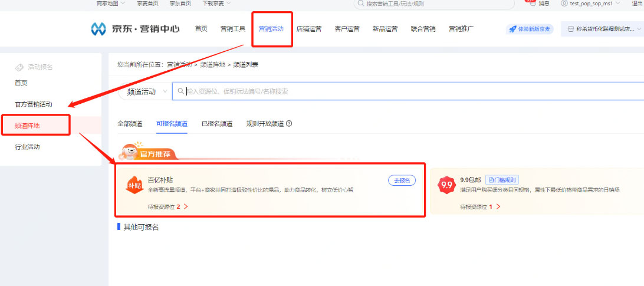
Task: Click the 9.9包邮 channel badge icon
Action: 446,185
